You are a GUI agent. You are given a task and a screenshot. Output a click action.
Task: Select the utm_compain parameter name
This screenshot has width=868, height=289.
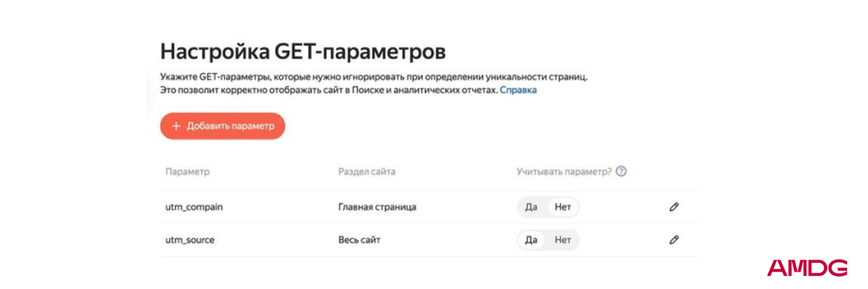point(194,207)
